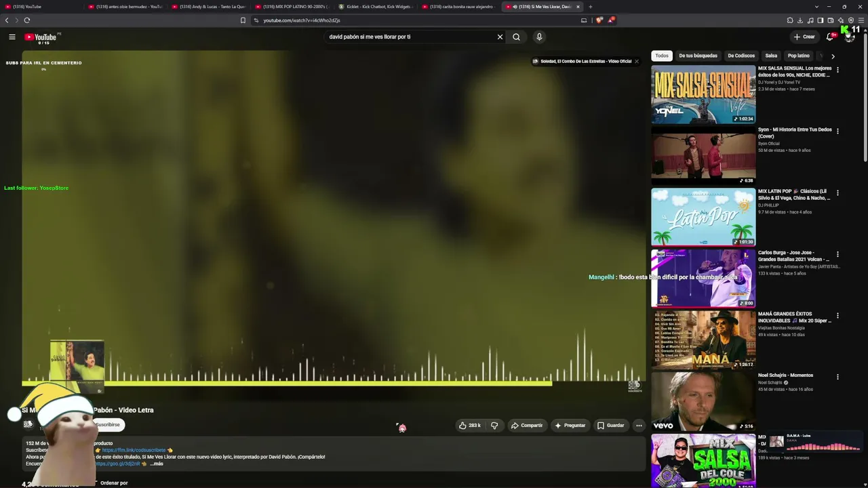Open a new browser tab

590,7
